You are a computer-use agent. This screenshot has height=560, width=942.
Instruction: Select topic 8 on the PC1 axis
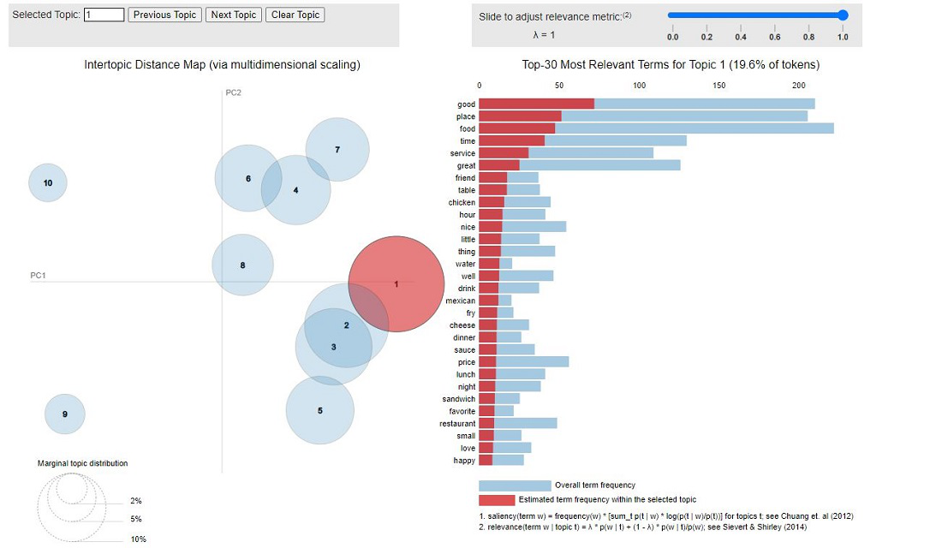tap(242, 265)
